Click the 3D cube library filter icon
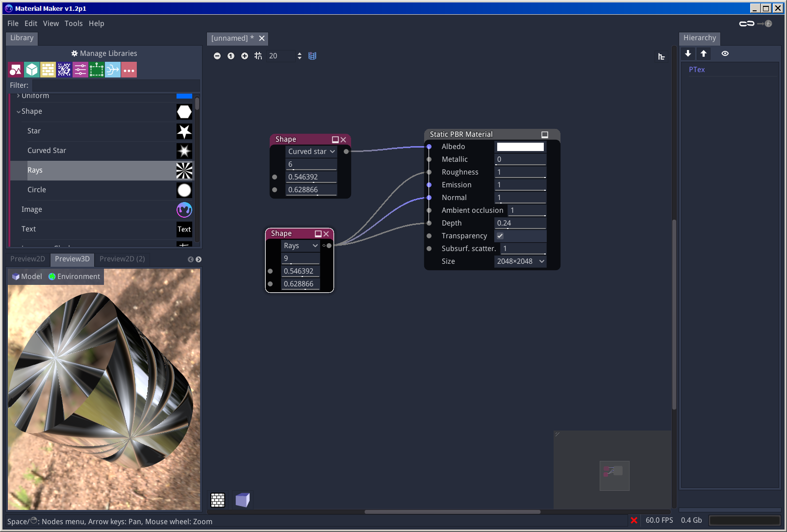 click(32, 70)
